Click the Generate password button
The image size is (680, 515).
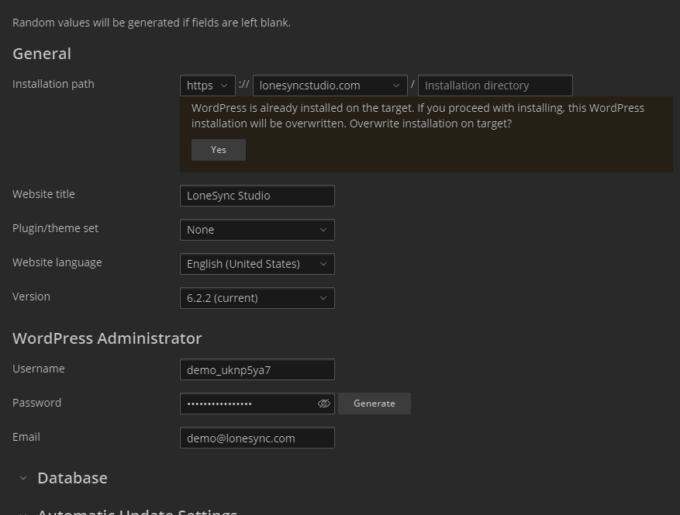(x=374, y=404)
